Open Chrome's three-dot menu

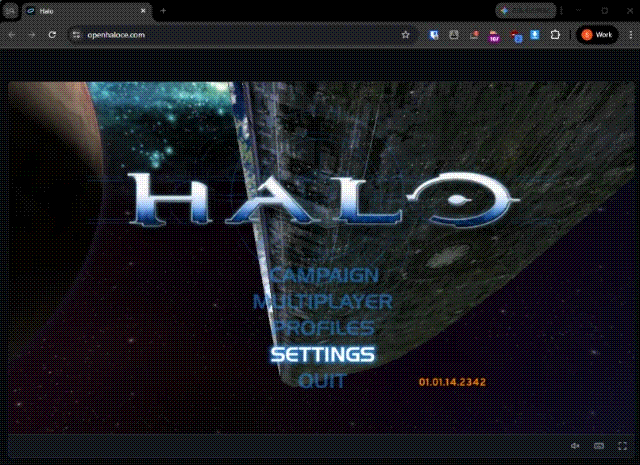pos(631,35)
